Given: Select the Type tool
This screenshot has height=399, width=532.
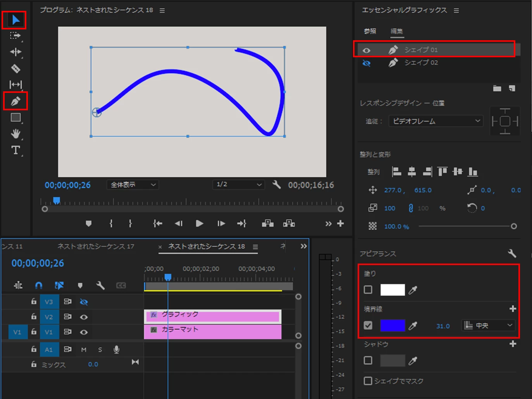Looking at the screenshot, I should click(15, 150).
